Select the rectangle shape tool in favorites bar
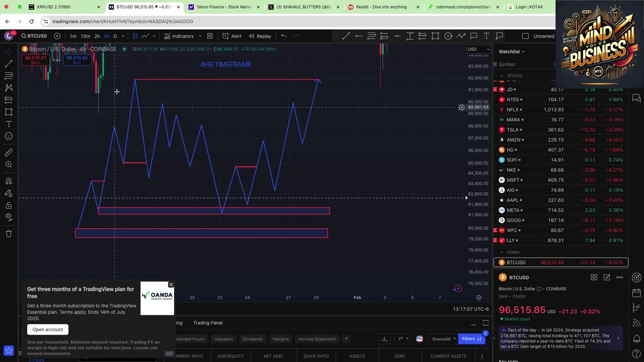Viewport: 644px width, 362px height. pos(435,36)
